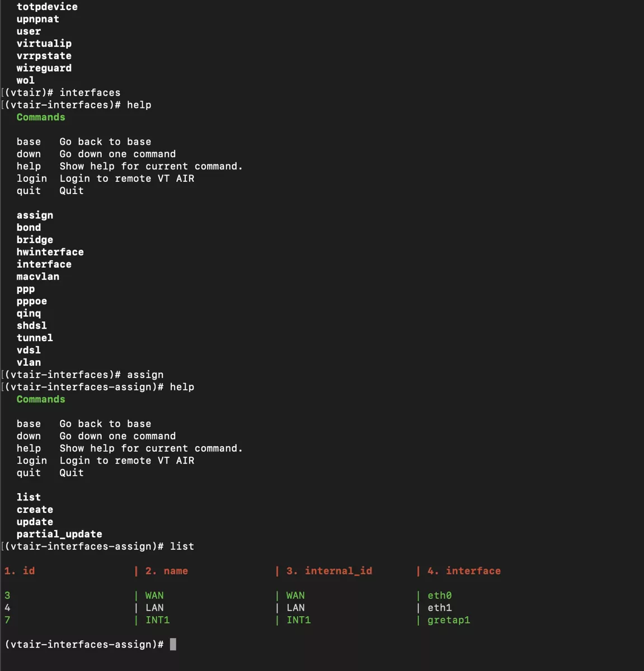Select the upnpnat command entry
The width and height of the screenshot is (644, 671).
pyautogui.click(x=38, y=18)
